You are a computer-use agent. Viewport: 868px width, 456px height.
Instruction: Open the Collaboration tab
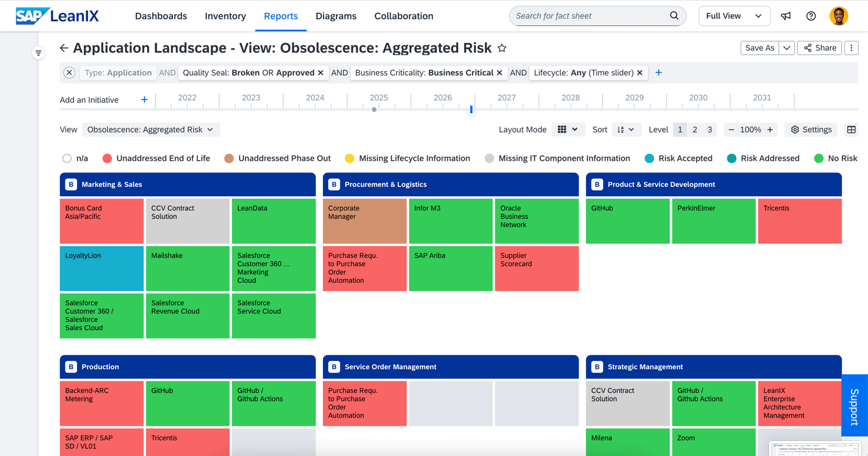[404, 16]
